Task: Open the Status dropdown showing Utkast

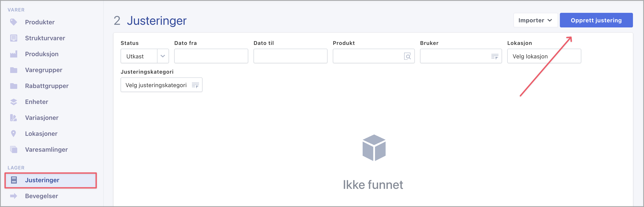Action: [x=144, y=56]
